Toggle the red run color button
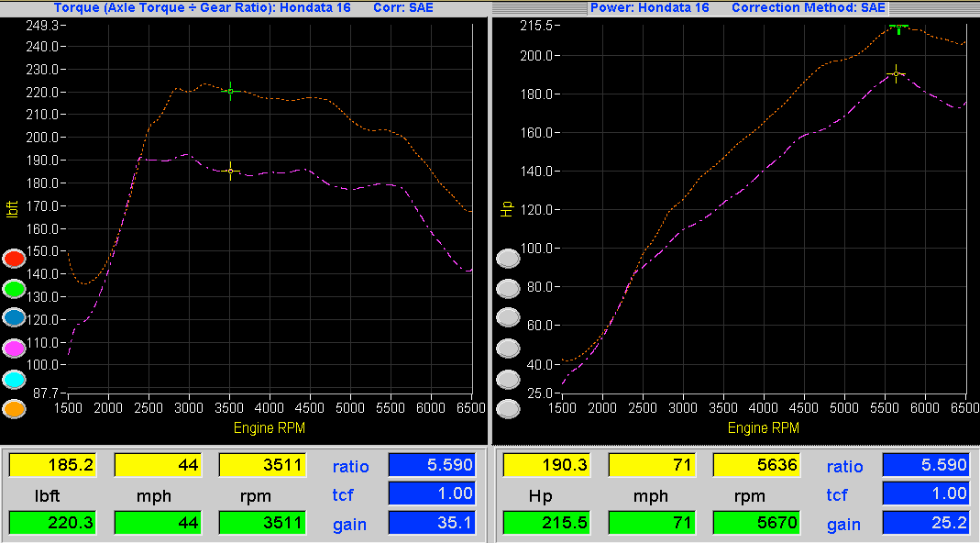This screenshot has height=543, width=980. (x=14, y=258)
